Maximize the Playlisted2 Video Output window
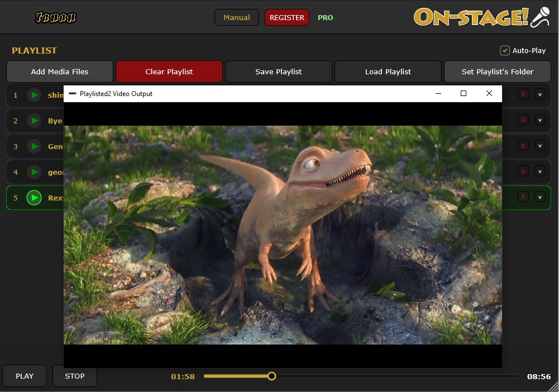The image size is (559, 392). coord(463,93)
